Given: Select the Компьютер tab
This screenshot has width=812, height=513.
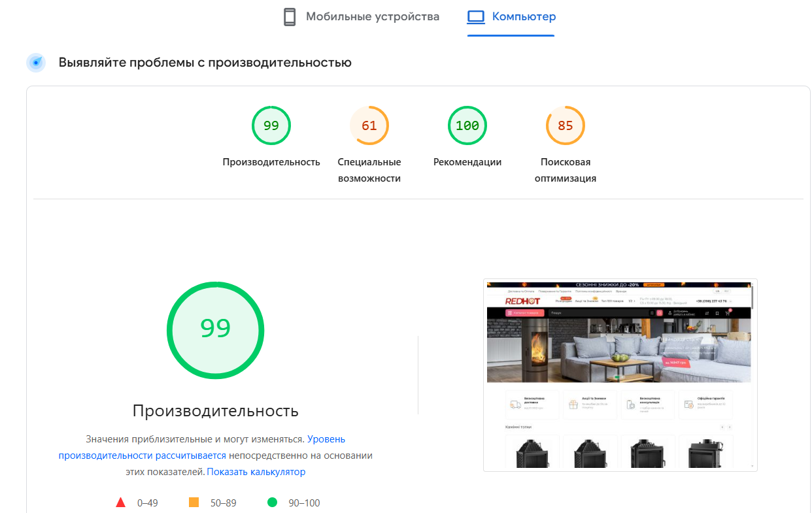Looking at the screenshot, I should coord(511,17).
